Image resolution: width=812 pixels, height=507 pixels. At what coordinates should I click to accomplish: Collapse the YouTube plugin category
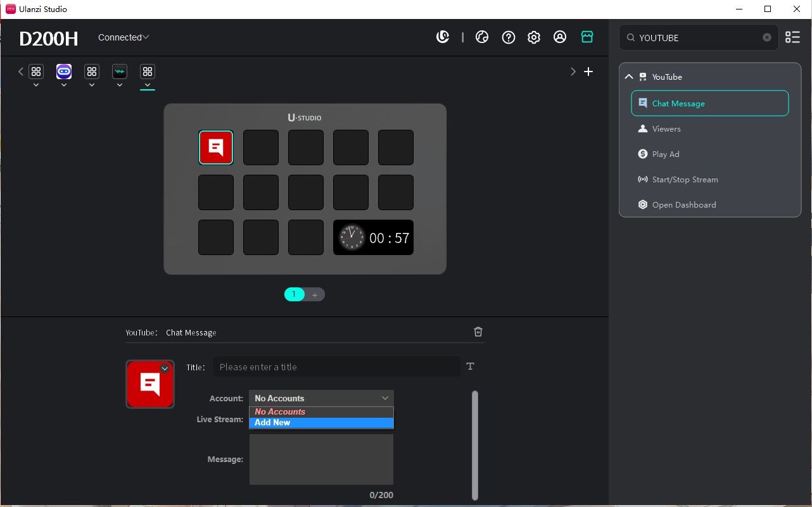click(629, 77)
